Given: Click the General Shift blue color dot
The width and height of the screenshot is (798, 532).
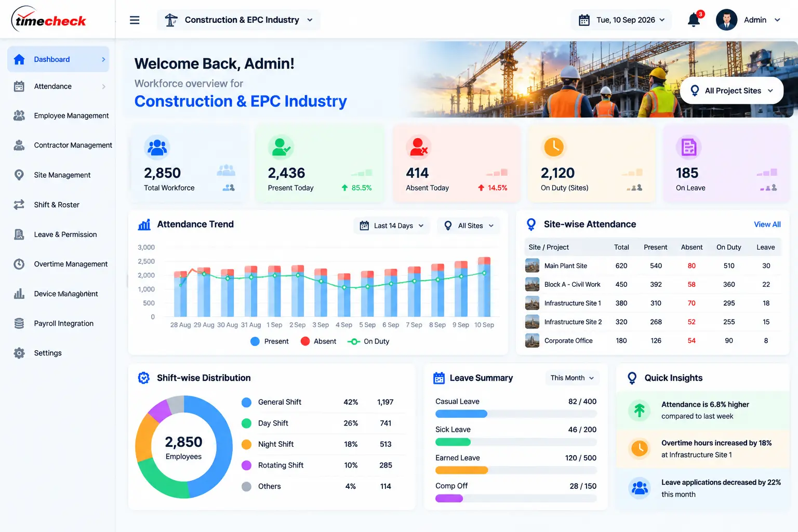Looking at the screenshot, I should 247,402.
